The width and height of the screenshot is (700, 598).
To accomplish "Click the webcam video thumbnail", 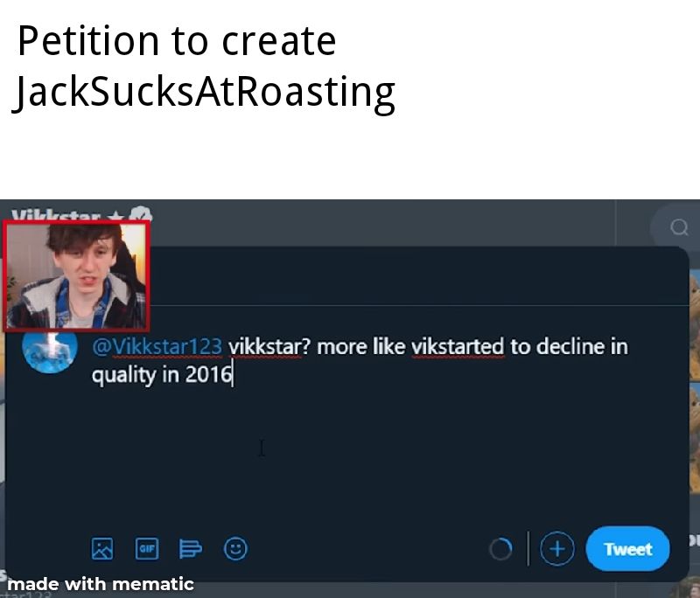I will point(76,275).
